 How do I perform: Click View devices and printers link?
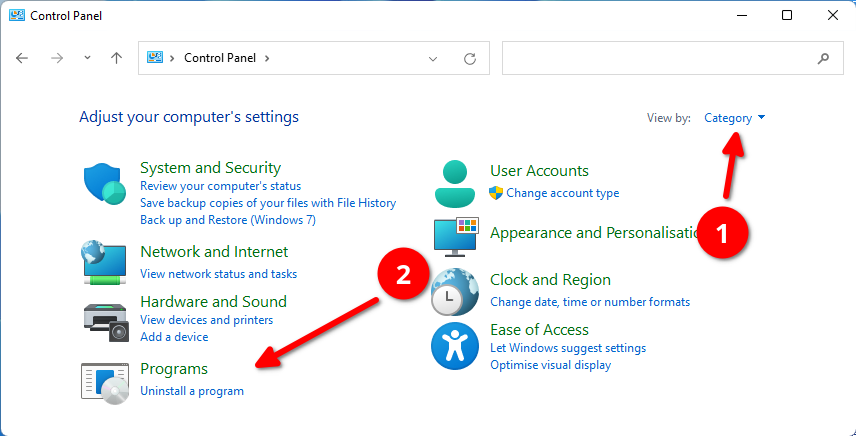[206, 320]
